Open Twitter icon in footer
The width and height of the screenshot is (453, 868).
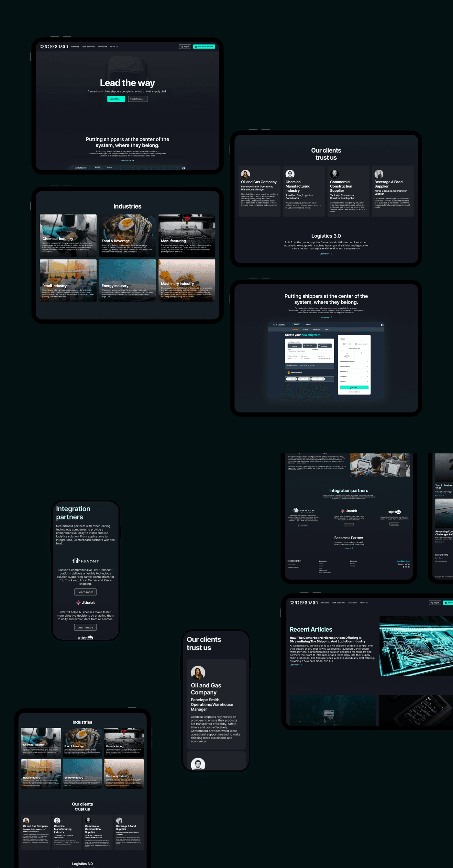coord(409,567)
